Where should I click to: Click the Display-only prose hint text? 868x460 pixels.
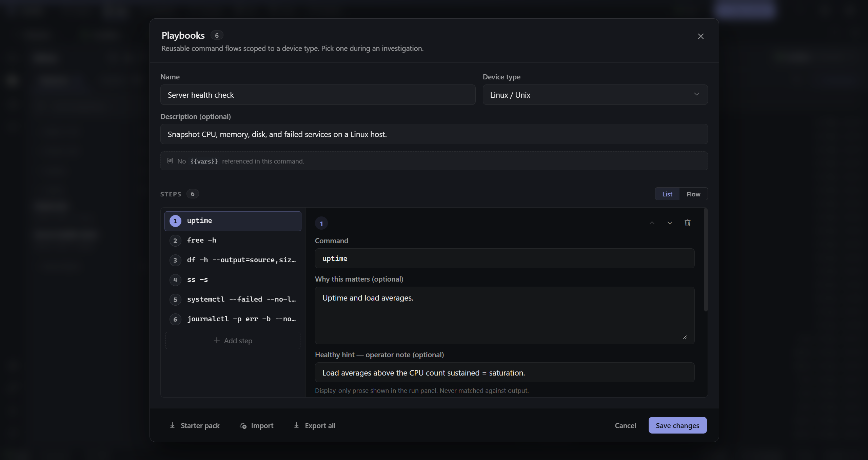[x=421, y=390]
